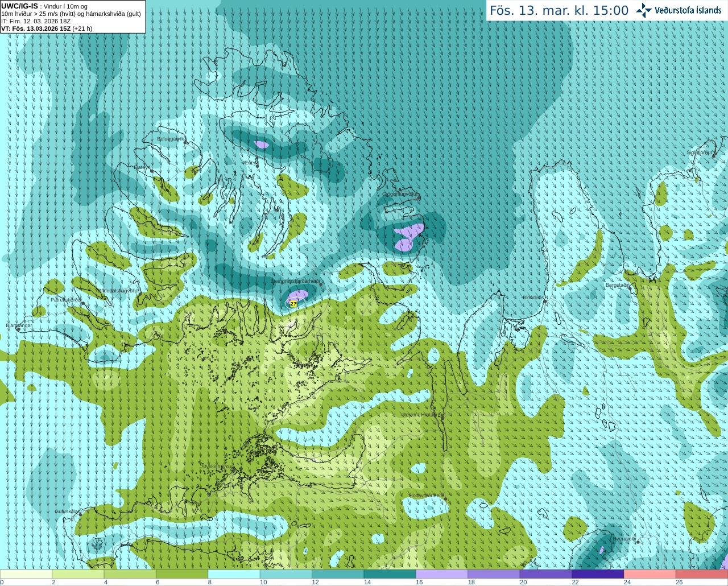Click the 22–24 m/s dark indigo legend swatch
This screenshot has height=586, width=728.
point(598,574)
